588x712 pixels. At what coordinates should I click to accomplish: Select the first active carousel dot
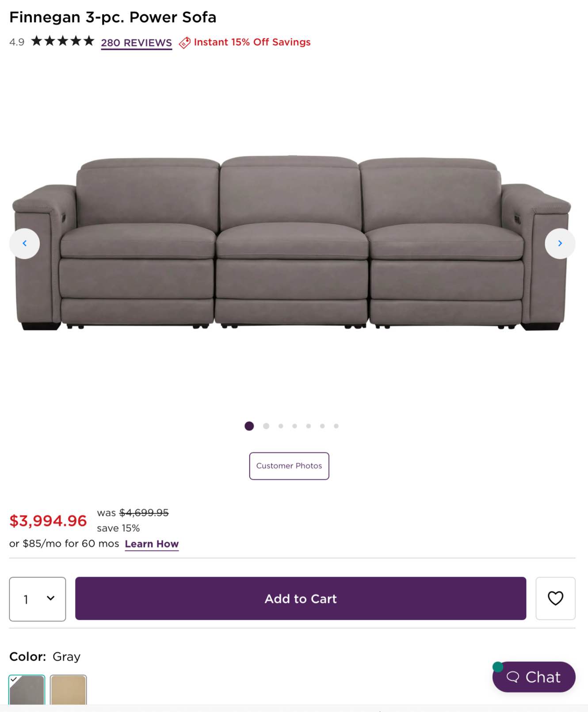(x=249, y=426)
